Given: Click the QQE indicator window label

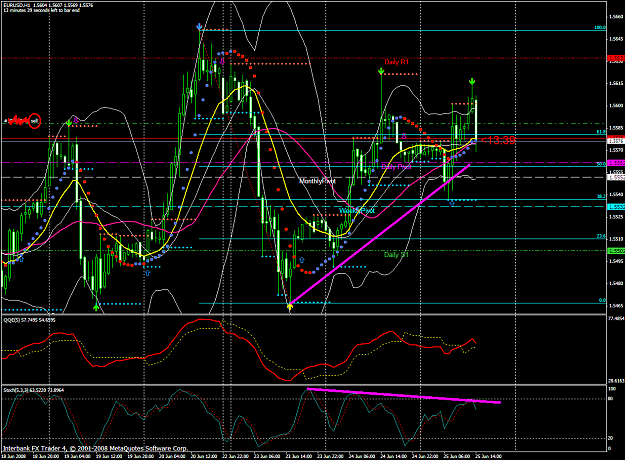Looking at the screenshot, I should pyautogui.click(x=29, y=320).
